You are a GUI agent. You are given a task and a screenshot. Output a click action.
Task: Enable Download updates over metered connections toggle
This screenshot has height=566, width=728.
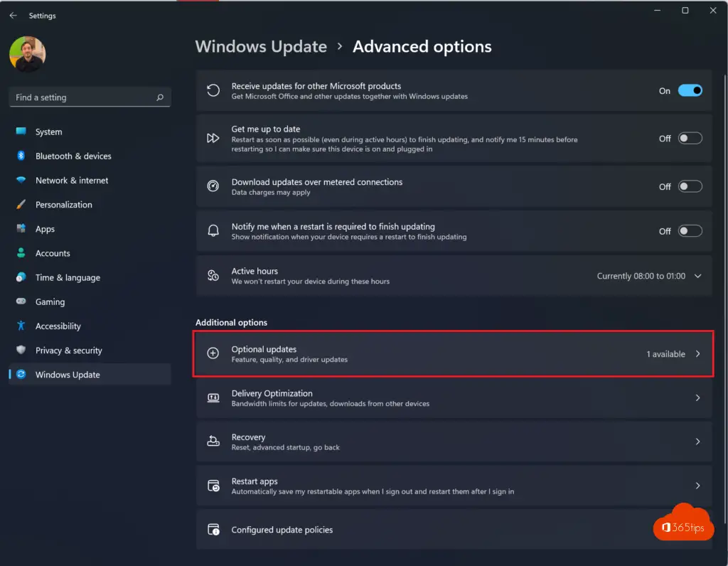[690, 186]
